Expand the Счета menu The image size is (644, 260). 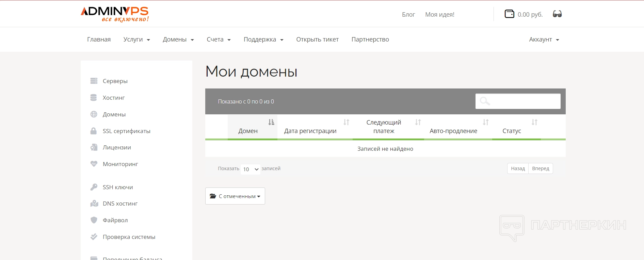click(219, 39)
